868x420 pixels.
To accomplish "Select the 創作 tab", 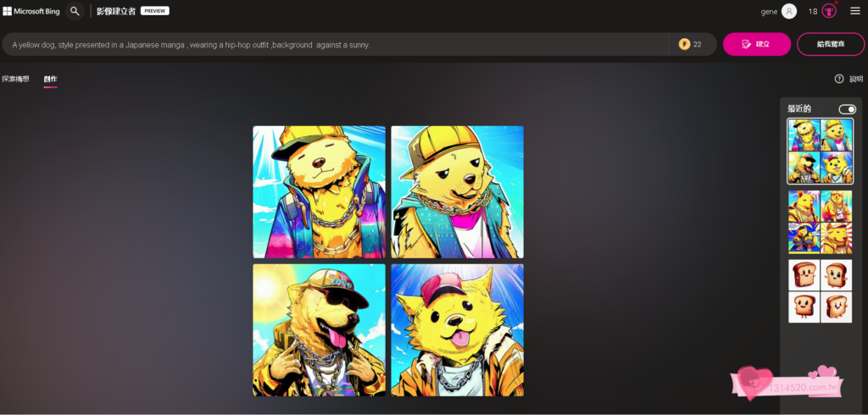I will pos(51,79).
